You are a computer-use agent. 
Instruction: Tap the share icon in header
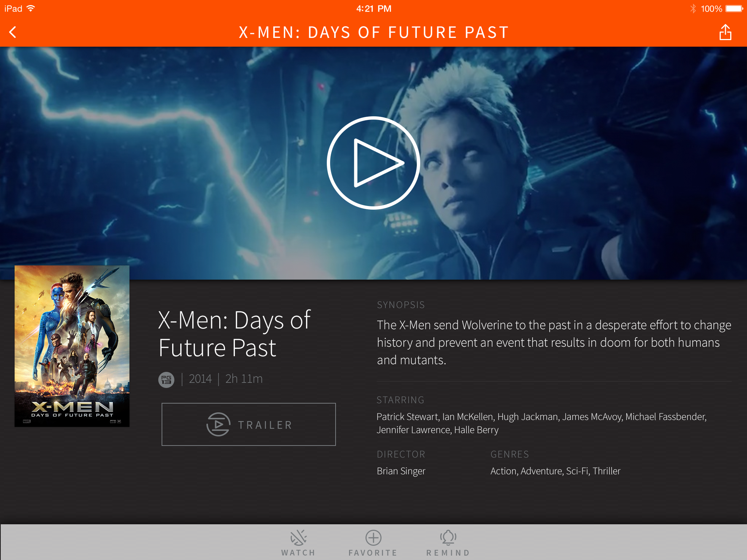click(x=725, y=32)
